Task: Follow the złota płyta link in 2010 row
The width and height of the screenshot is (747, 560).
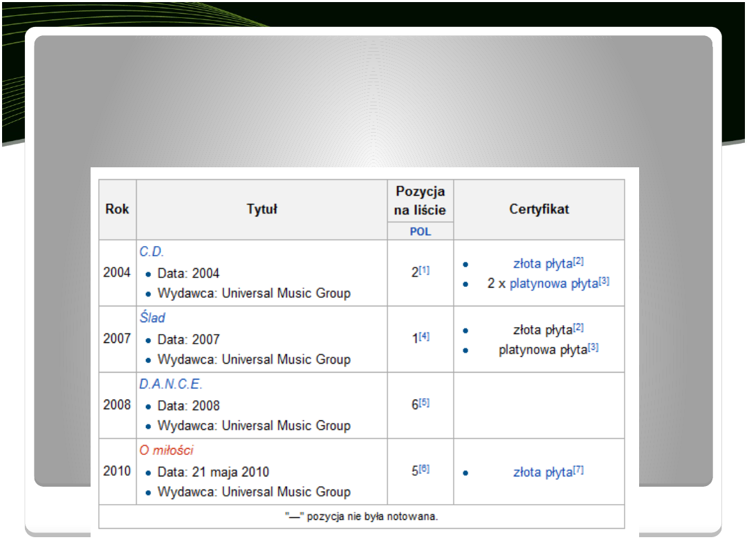Action: coord(542,472)
